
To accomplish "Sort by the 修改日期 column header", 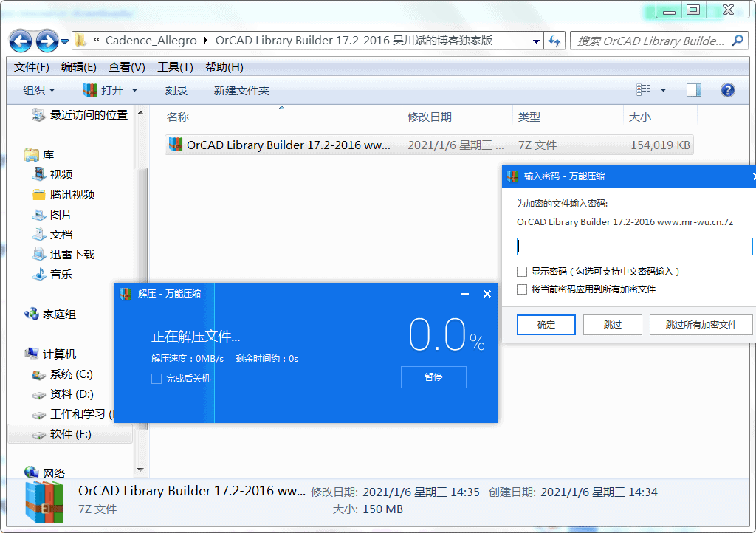I will (x=429, y=117).
